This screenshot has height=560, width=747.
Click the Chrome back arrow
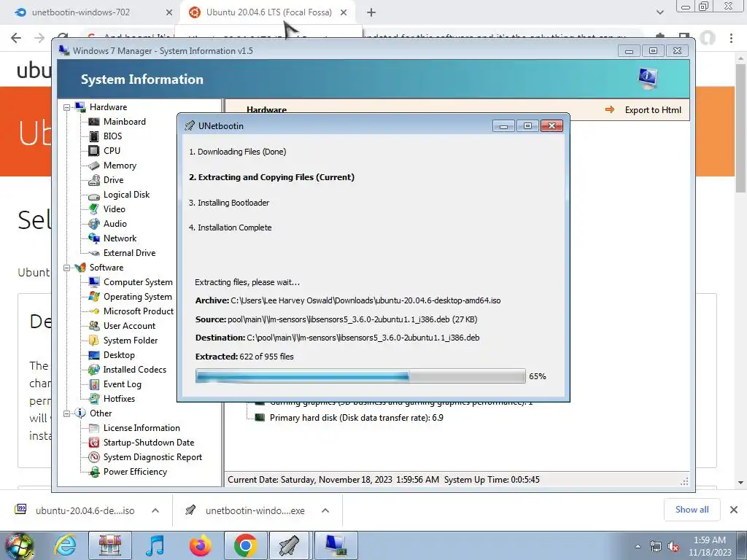coord(16,38)
